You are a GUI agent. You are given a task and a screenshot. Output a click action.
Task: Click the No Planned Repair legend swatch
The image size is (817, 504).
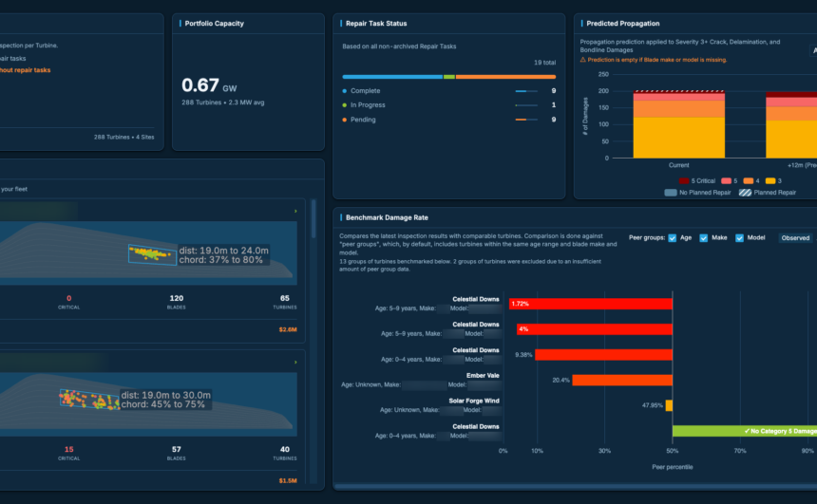coord(671,193)
